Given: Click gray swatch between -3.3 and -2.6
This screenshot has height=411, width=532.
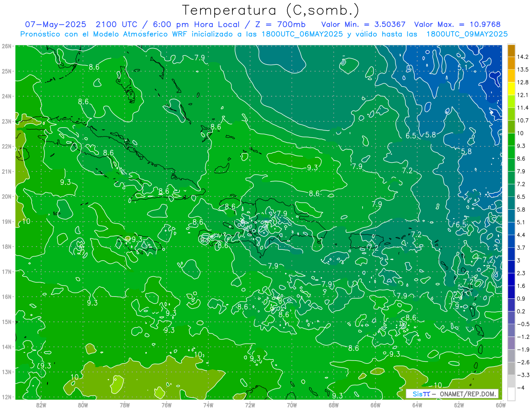Looking at the screenshot, I should click(x=511, y=368).
